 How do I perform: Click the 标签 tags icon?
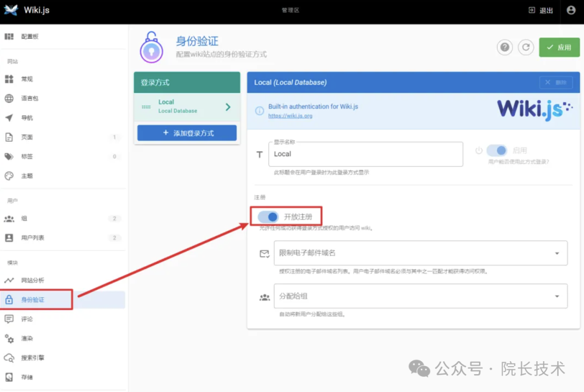pos(9,156)
